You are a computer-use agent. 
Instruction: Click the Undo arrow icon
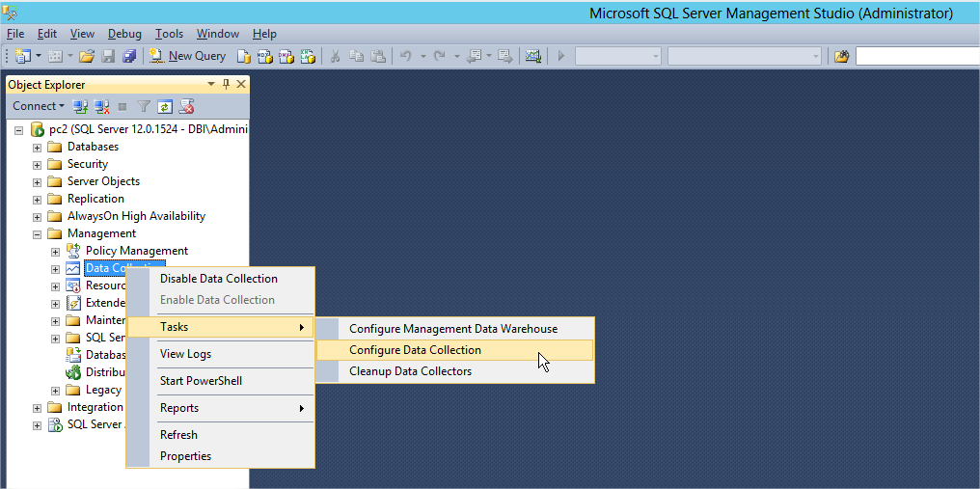click(406, 56)
